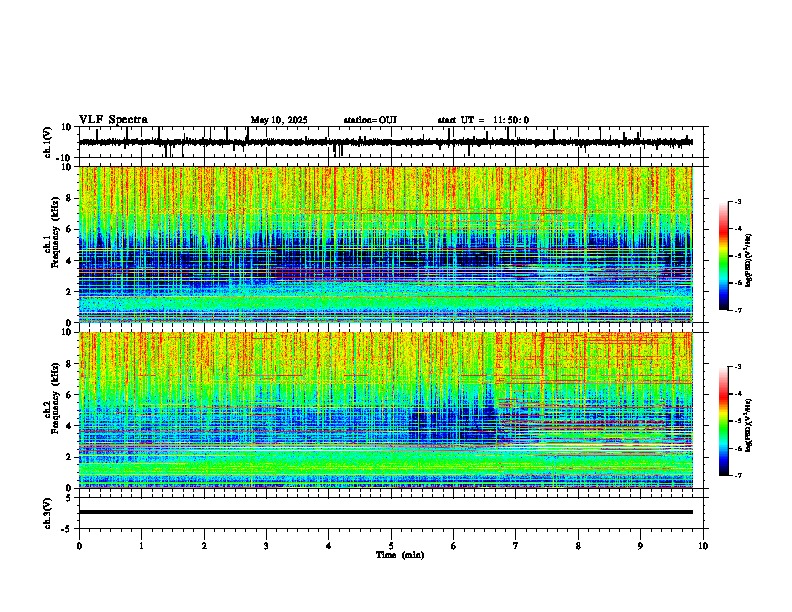Click the "2" kHz tick on ch.1 spectrogram
Image resolution: width=792 pixels, height=612 pixels.
point(70,292)
